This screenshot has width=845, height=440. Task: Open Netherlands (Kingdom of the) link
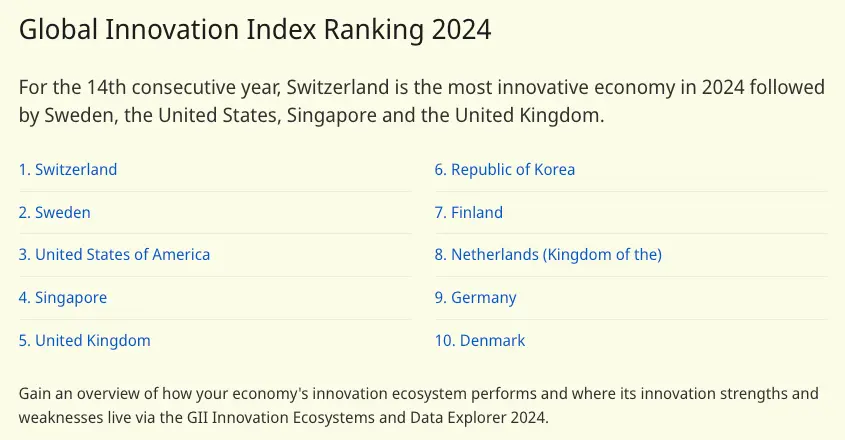tap(548, 255)
